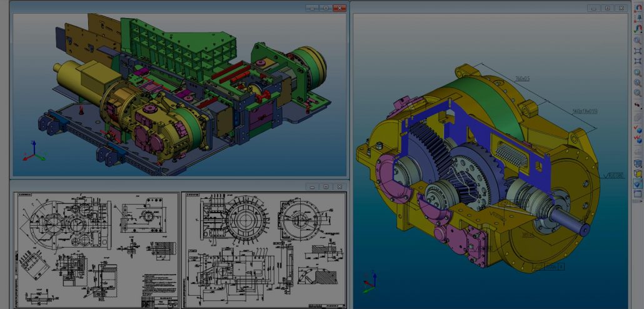The width and height of the screenshot is (644, 309).
Task: Select the left technical drawing sheet
Action: (96, 250)
